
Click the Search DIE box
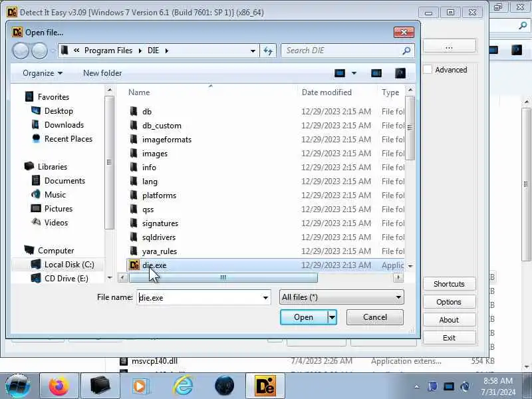pos(342,51)
